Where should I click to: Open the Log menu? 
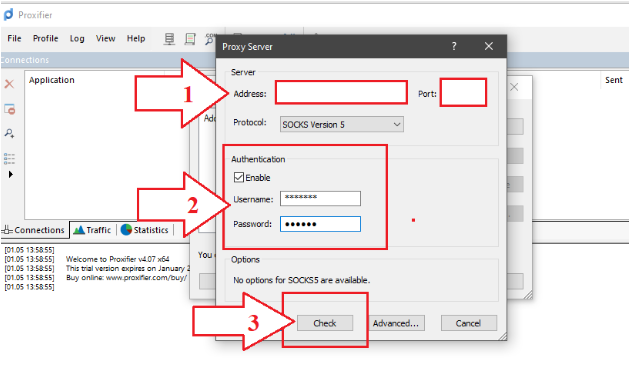[77, 39]
